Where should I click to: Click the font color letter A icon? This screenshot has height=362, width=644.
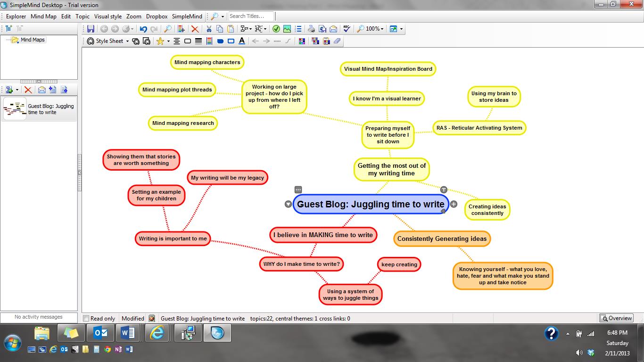coord(242,41)
